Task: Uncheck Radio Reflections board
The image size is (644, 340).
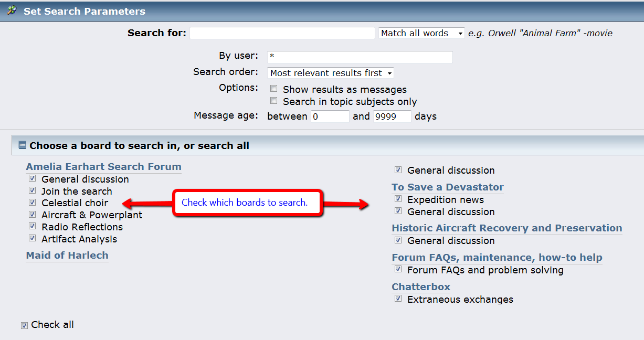Action: [x=33, y=227]
